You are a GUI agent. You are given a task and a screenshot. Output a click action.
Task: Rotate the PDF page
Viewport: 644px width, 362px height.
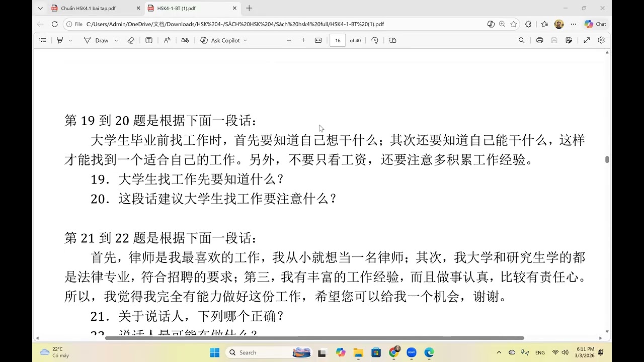point(375,40)
